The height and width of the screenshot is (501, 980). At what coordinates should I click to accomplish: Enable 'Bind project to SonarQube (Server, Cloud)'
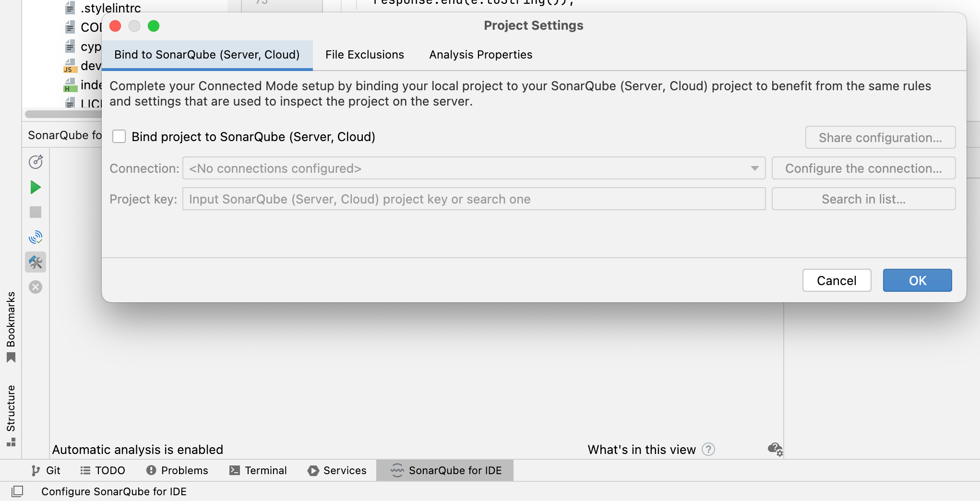(x=119, y=136)
